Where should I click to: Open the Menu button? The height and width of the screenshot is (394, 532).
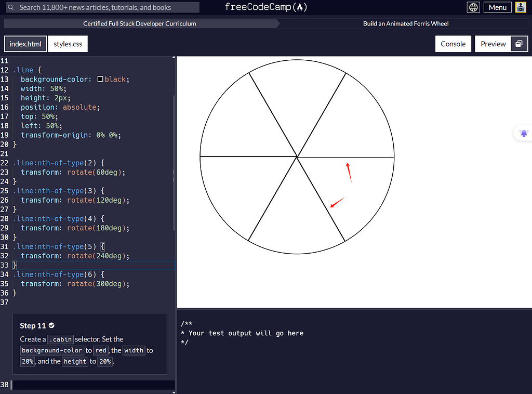(x=497, y=7)
